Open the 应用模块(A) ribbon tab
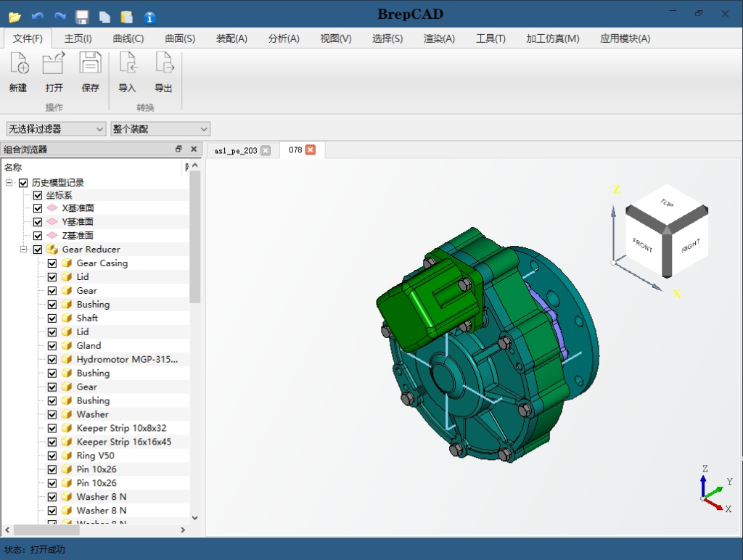The width and height of the screenshot is (743, 560). (625, 38)
